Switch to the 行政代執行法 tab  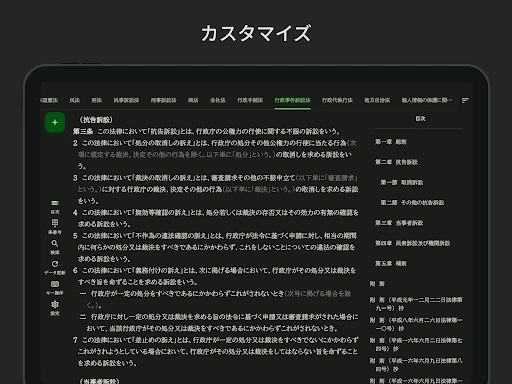[x=337, y=100]
